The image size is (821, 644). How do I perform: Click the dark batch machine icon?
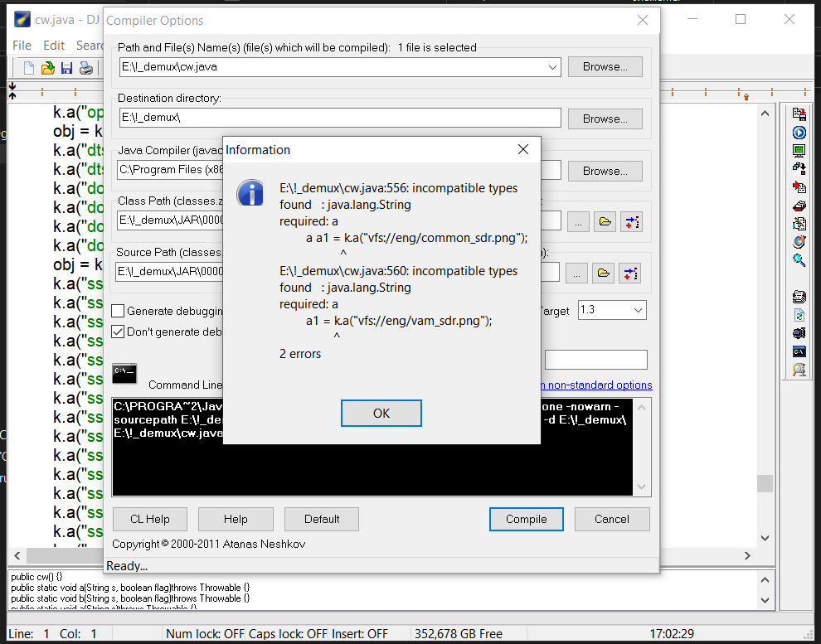tap(799, 333)
